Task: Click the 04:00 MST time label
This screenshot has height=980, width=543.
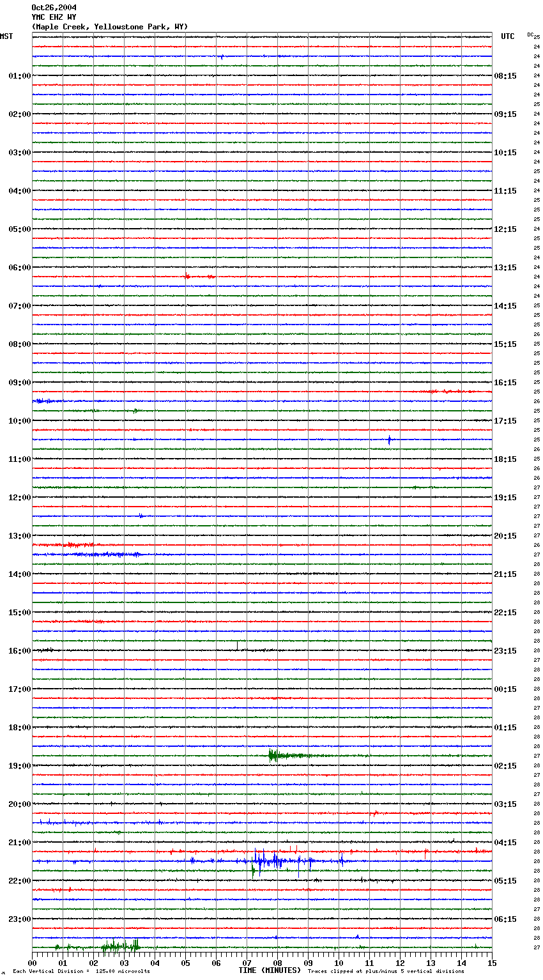Action: 20,191
